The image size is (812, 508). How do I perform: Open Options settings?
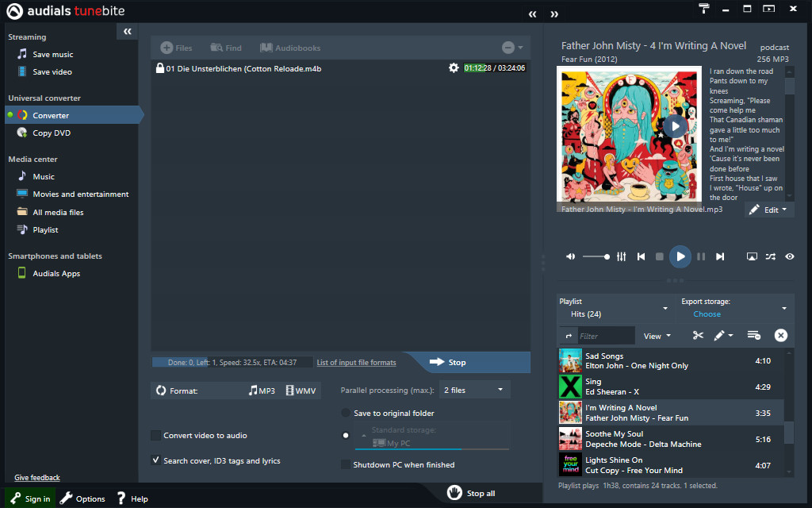[x=82, y=498]
